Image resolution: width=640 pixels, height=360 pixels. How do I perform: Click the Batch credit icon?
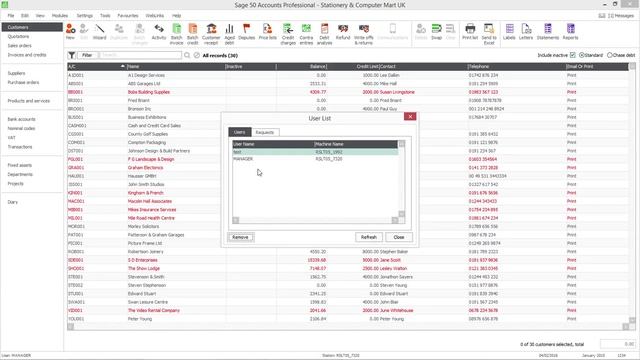[193, 34]
